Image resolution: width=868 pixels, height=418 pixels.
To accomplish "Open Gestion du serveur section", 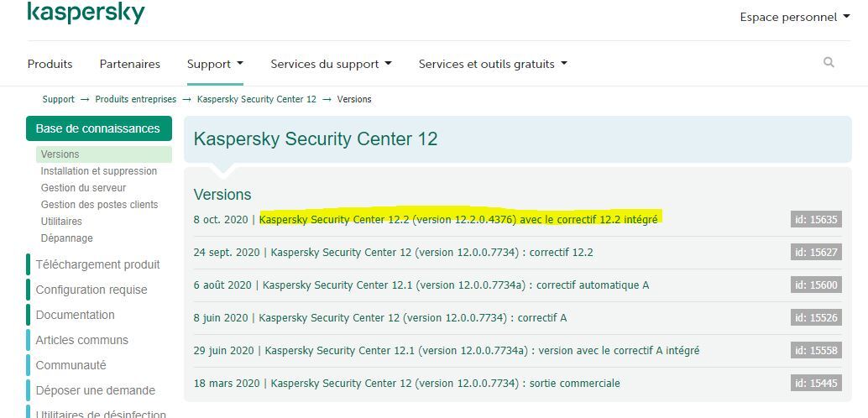I will coord(84,188).
